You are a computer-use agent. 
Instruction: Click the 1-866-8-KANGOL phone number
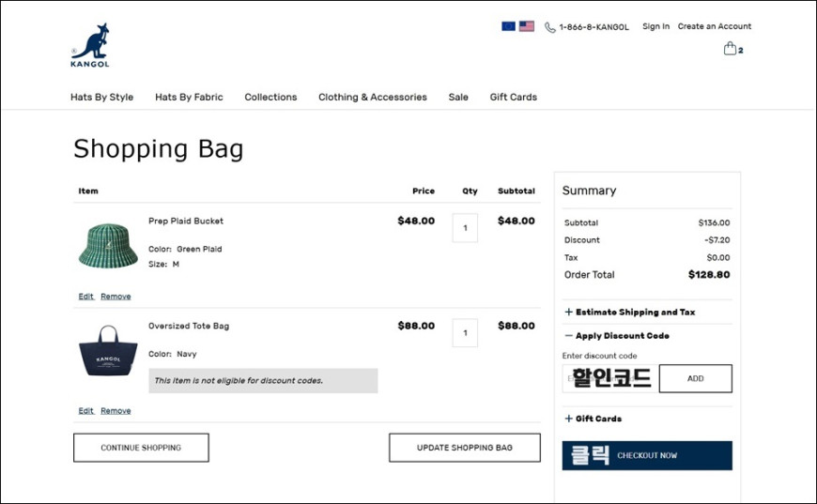593,27
